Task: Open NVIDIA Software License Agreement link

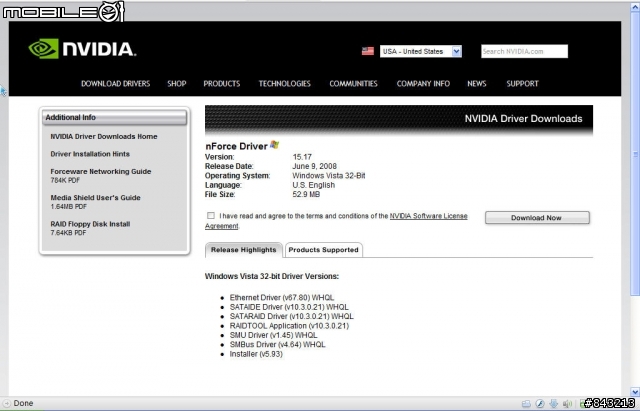Action: tap(429, 216)
